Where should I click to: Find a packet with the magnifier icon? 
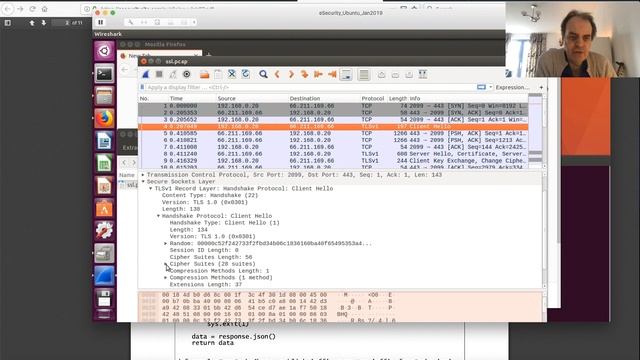pos(263,74)
